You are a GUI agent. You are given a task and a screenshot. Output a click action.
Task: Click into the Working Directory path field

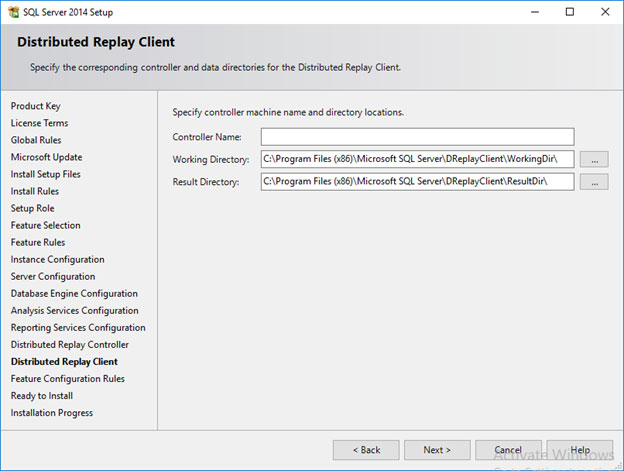pos(417,159)
